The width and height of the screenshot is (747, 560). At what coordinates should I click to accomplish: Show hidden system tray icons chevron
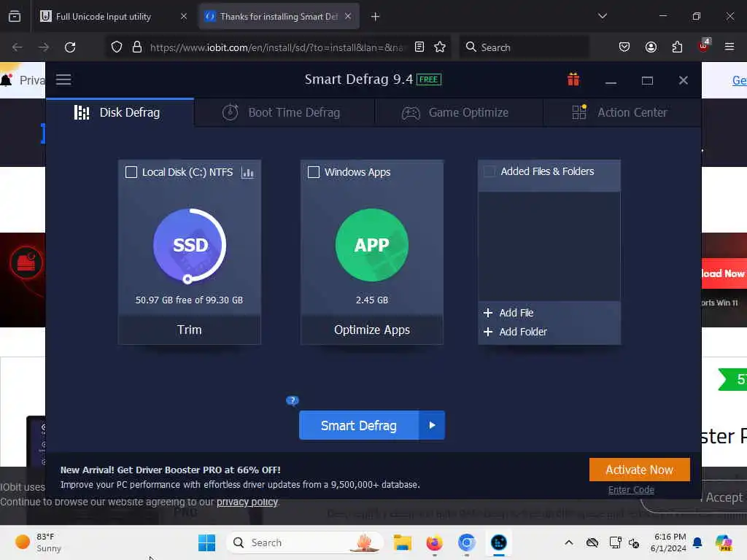pyautogui.click(x=569, y=542)
